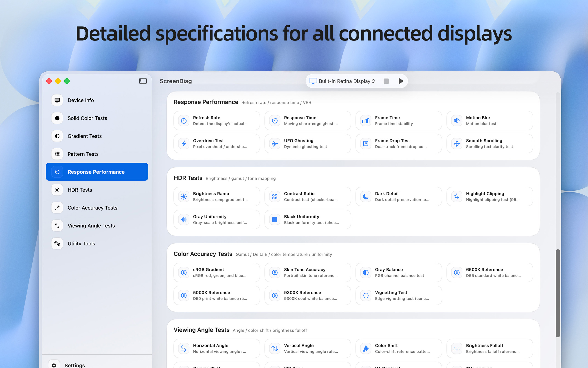The image size is (588, 368).
Task: Click the Smooth Scrolling arrows icon
Action: pos(457,144)
